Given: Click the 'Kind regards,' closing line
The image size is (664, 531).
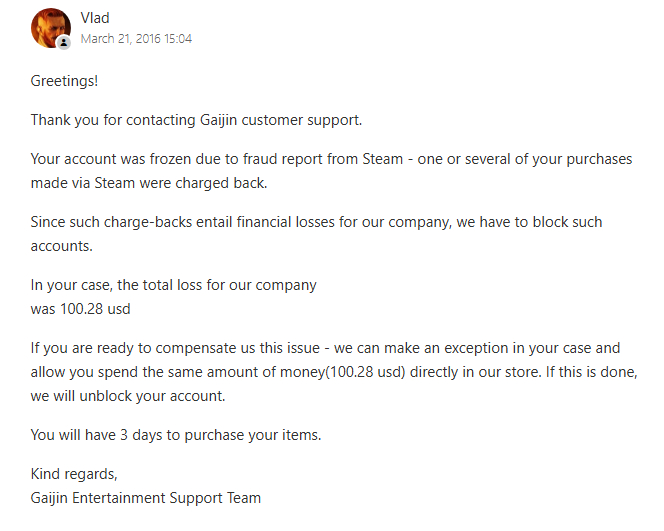Looking at the screenshot, I should click(x=74, y=474).
